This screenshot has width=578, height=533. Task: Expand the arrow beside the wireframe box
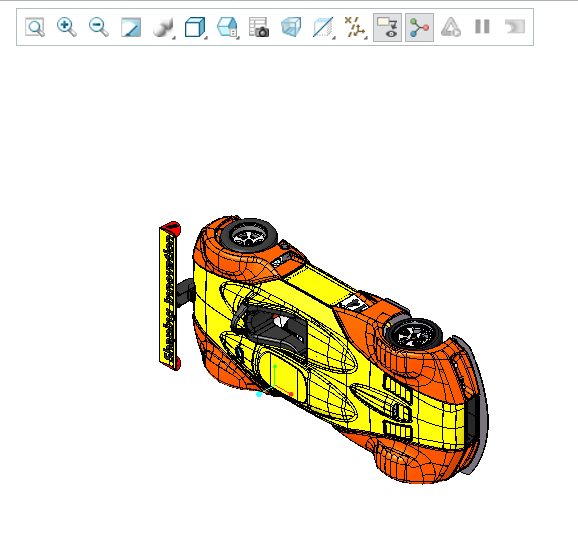(x=206, y=38)
